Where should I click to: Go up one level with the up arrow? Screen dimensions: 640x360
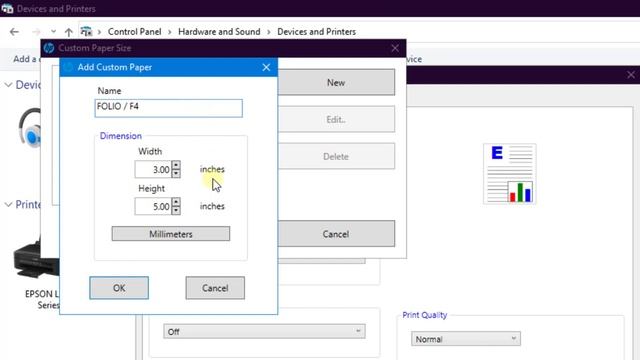pyautogui.click(x=69, y=32)
